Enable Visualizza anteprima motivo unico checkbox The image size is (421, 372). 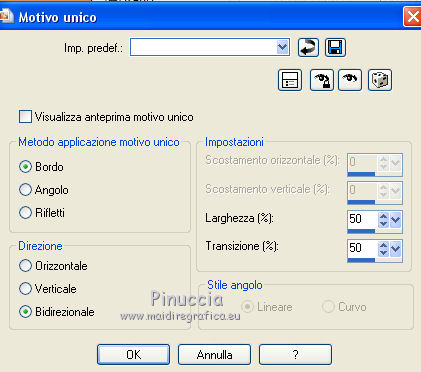click(25, 117)
